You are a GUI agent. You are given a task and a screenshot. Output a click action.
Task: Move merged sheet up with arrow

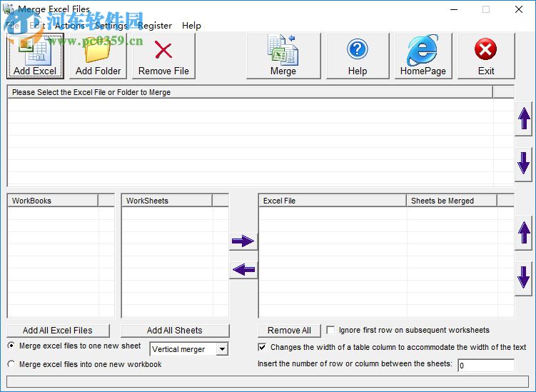tap(524, 233)
